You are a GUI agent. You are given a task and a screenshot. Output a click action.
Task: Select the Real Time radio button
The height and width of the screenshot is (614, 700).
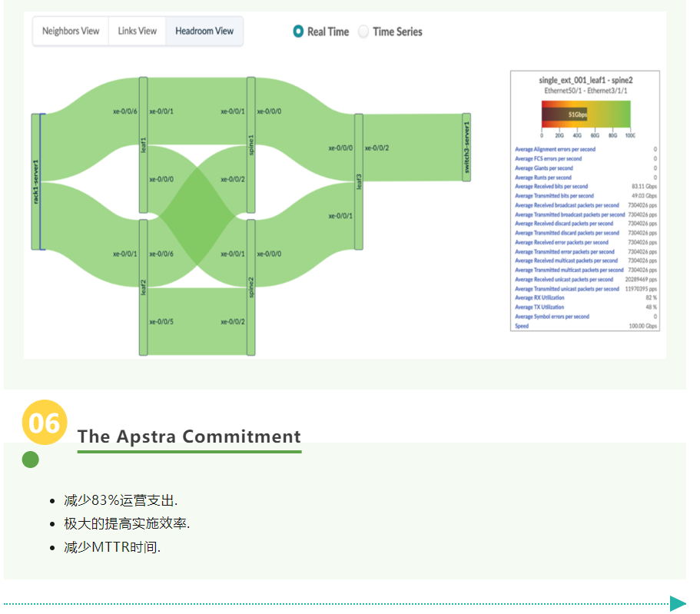tap(298, 32)
